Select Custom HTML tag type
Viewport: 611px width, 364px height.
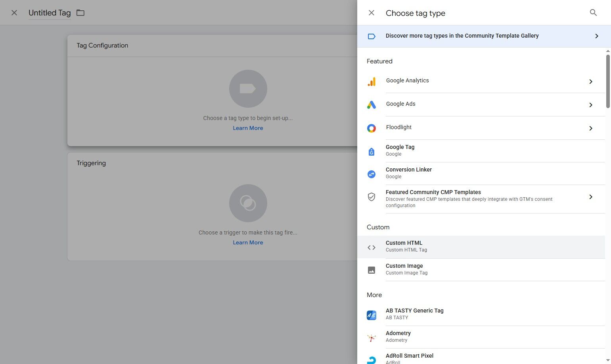click(481, 247)
